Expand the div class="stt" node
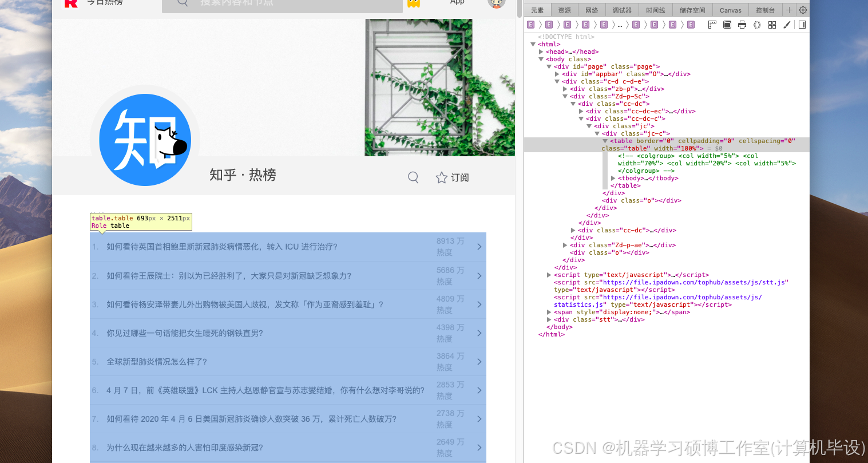This screenshot has width=868, height=463. tap(549, 319)
